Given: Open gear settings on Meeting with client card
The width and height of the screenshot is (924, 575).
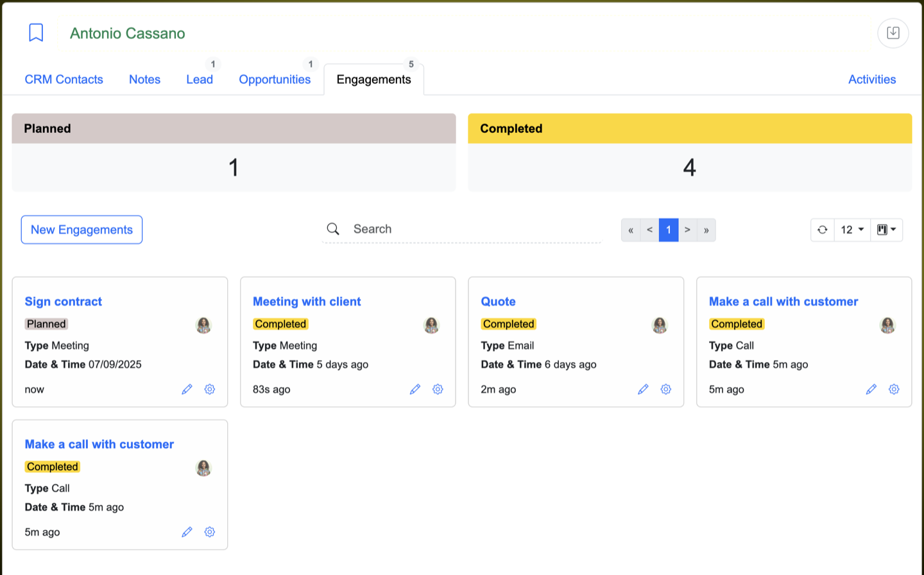Looking at the screenshot, I should point(438,390).
